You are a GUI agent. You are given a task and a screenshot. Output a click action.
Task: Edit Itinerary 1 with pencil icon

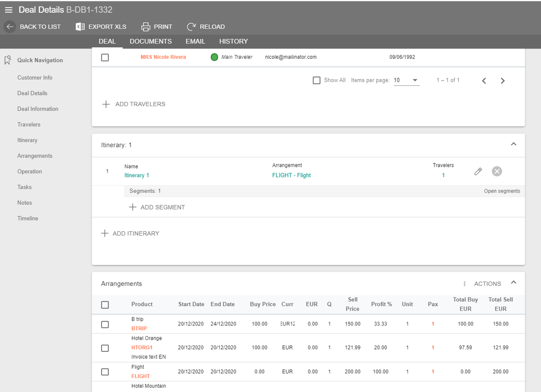coord(478,171)
